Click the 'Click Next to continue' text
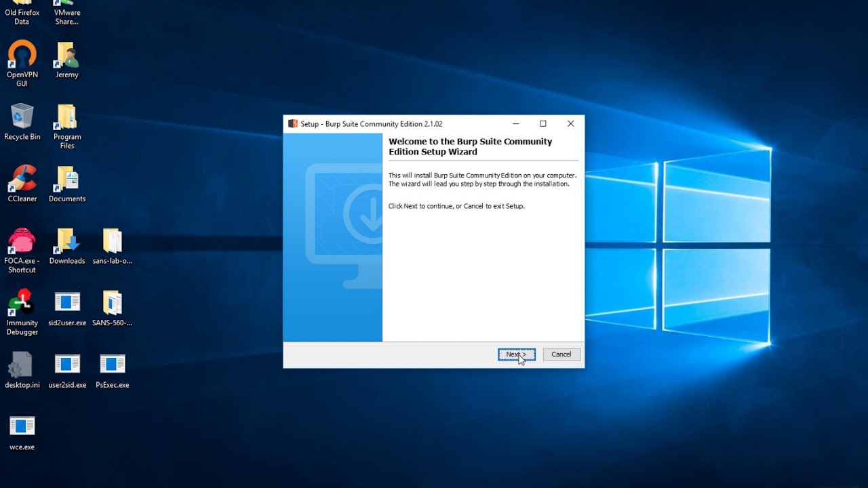The width and height of the screenshot is (868, 488). point(456,206)
